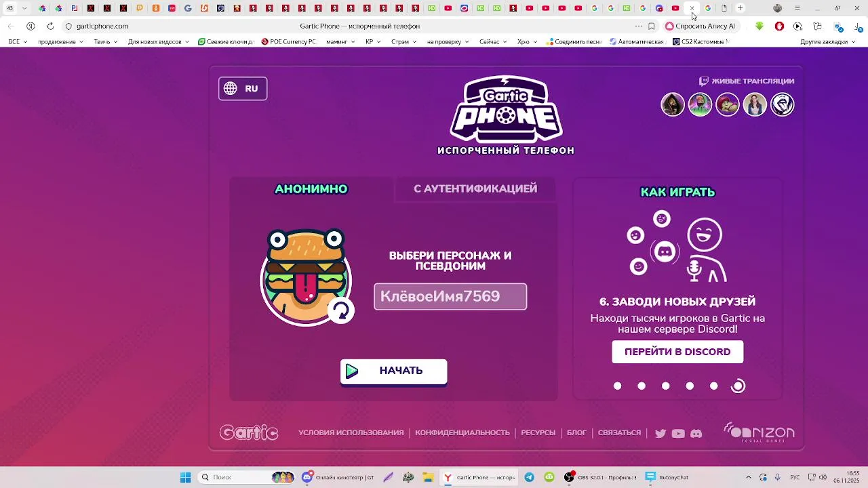The image size is (868, 488).
Task: Click the burger character avatar
Action: (x=306, y=277)
